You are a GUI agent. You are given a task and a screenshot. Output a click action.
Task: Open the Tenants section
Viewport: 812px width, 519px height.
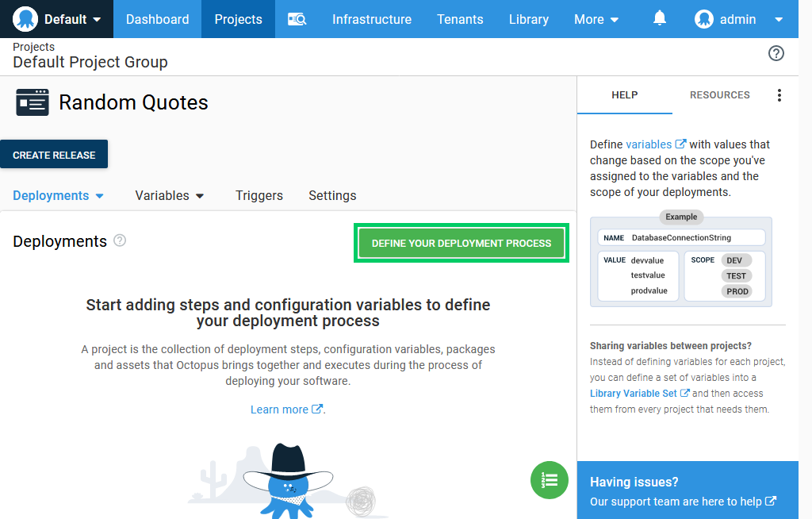tap(460, 19)
